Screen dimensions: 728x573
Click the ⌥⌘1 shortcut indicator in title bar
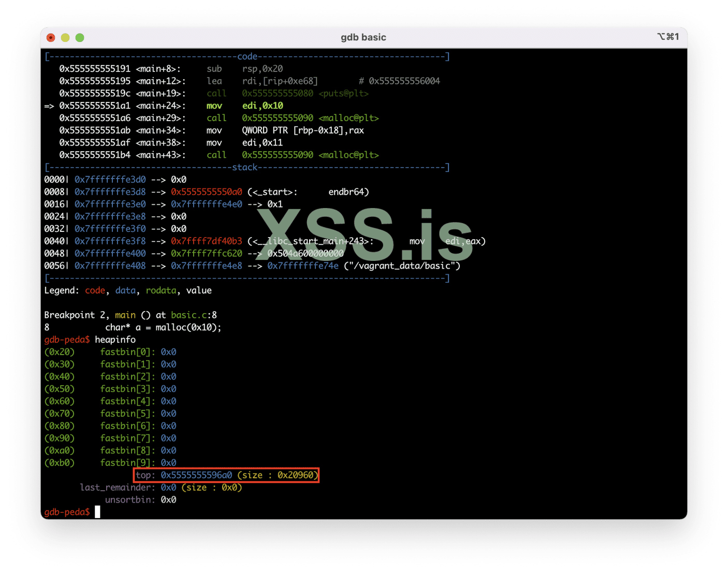coord(668,37)
